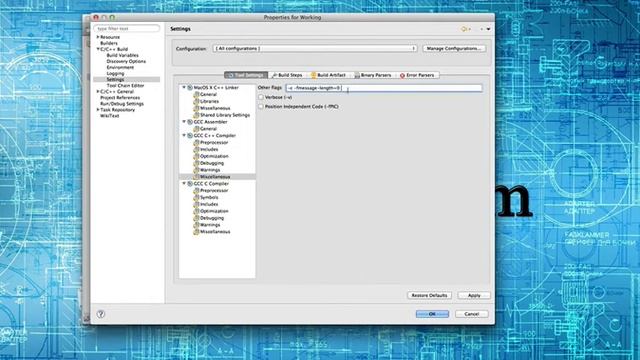Viewport: 640px width, 360px height.
Task: Click into the Other flags text field
Action: (384, 88)
